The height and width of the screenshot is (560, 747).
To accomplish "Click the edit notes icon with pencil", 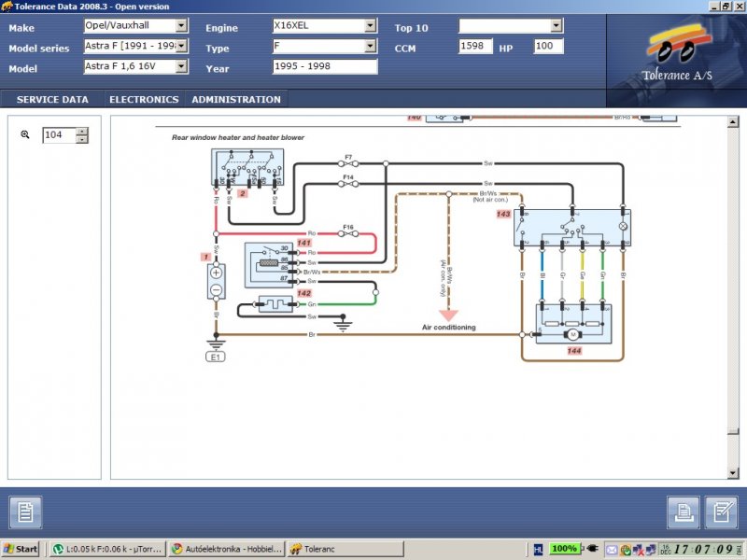I will pos(721,512).
